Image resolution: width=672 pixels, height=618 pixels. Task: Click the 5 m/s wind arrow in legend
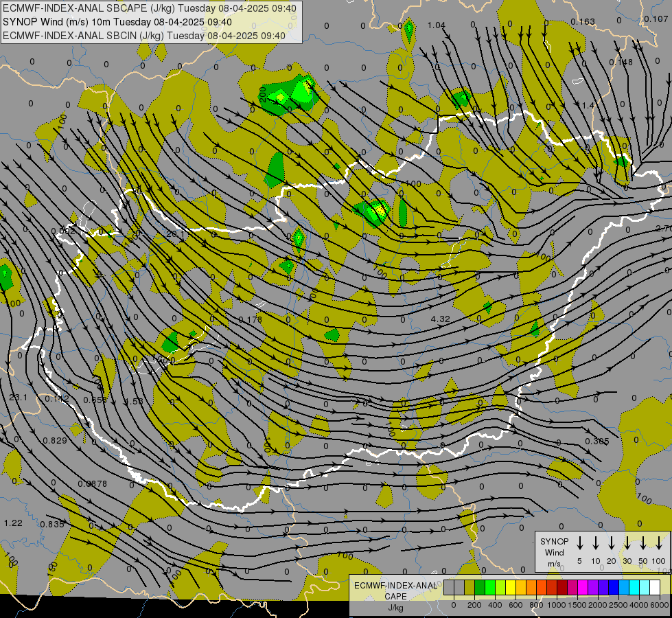[x=579, y=543]
